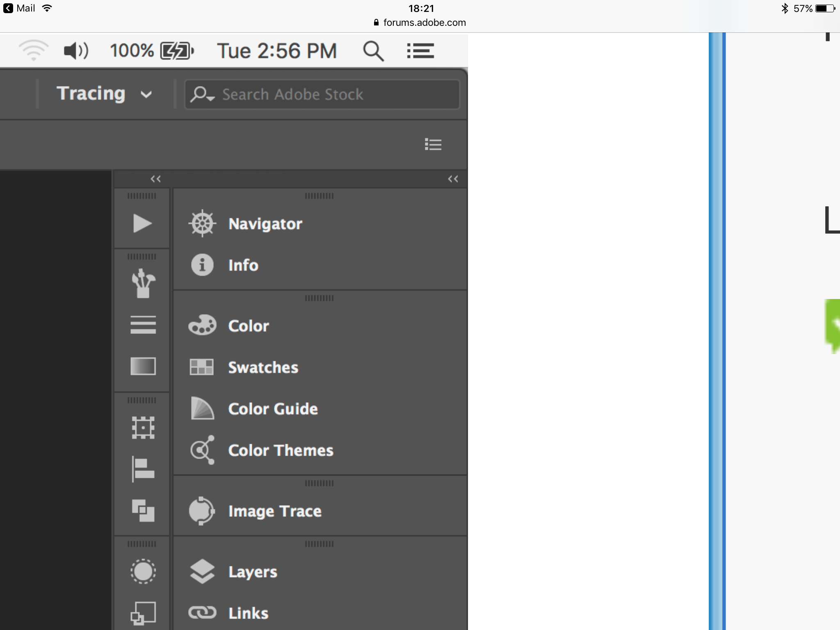
Task: Open the Artboards panel icon
Action: click(142, 612)
